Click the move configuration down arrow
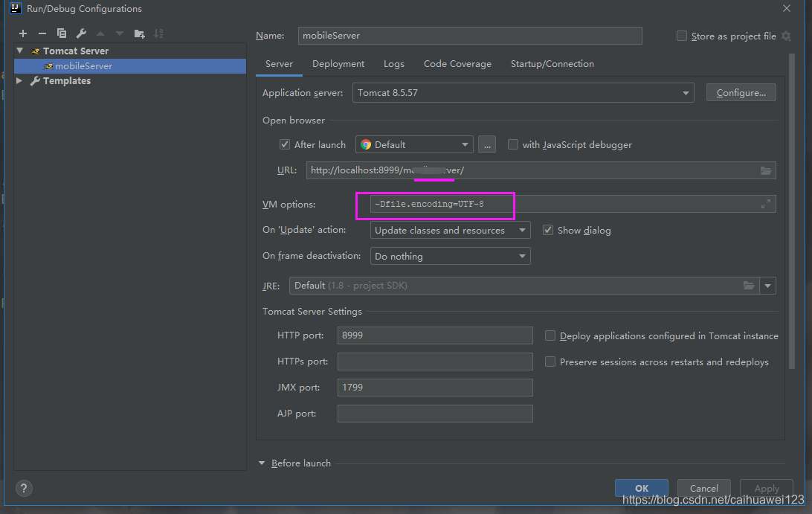The image size is (812, 514). (x=120, y=33)
